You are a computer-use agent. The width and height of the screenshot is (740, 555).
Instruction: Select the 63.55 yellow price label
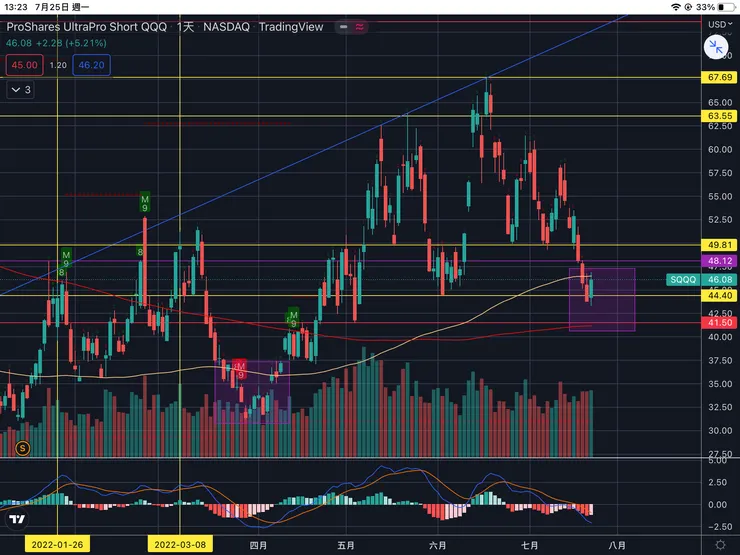[x=720, y=116]
